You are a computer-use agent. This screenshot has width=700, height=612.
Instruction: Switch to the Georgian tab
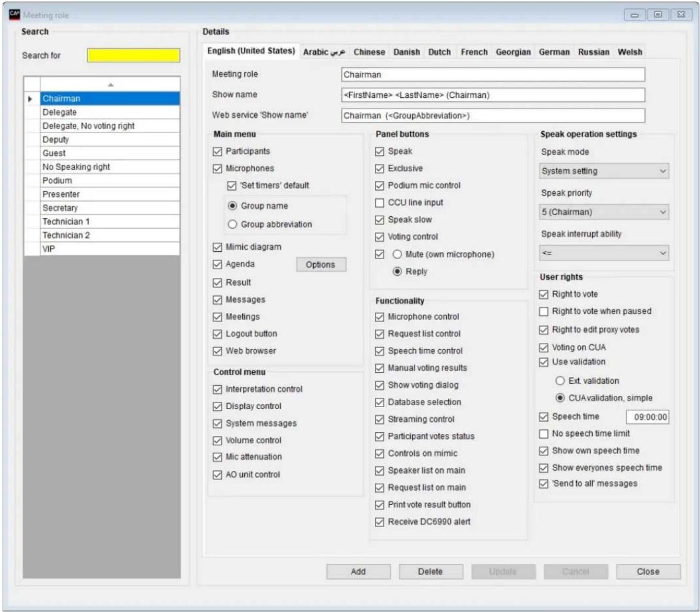pos(513,52)
